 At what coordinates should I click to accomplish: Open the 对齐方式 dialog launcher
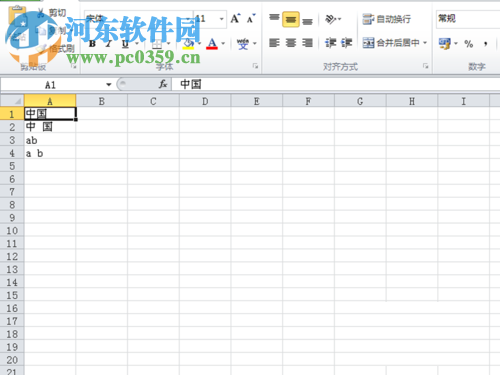(x=425, y=66)
